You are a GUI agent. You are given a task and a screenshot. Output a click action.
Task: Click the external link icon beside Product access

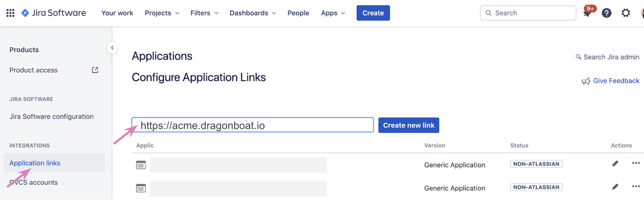pos(95,70)
